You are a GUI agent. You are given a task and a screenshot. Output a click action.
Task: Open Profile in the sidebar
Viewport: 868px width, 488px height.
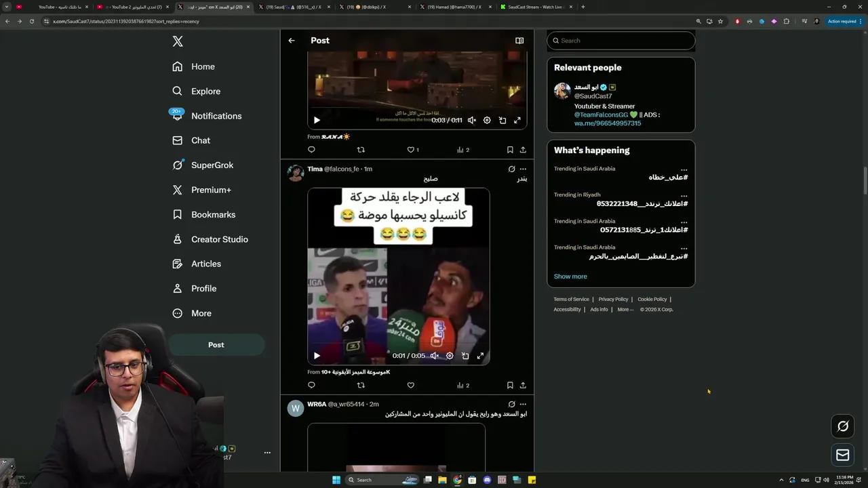(194, 289)
